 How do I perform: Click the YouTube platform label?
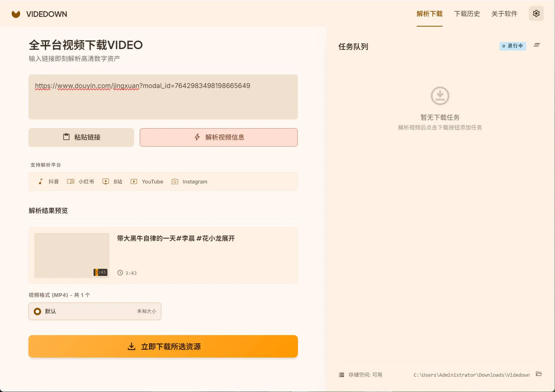tap(152, 182)
